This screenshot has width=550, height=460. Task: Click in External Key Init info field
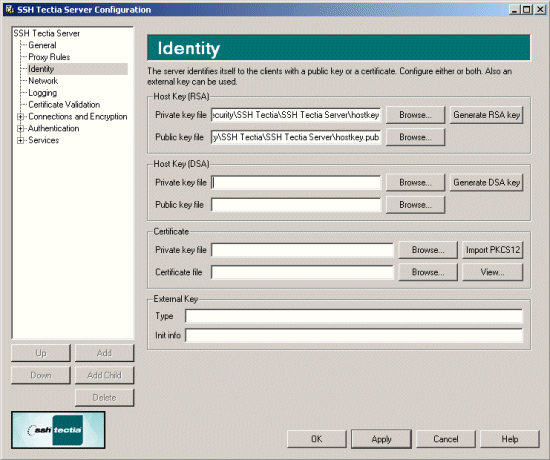354,335
